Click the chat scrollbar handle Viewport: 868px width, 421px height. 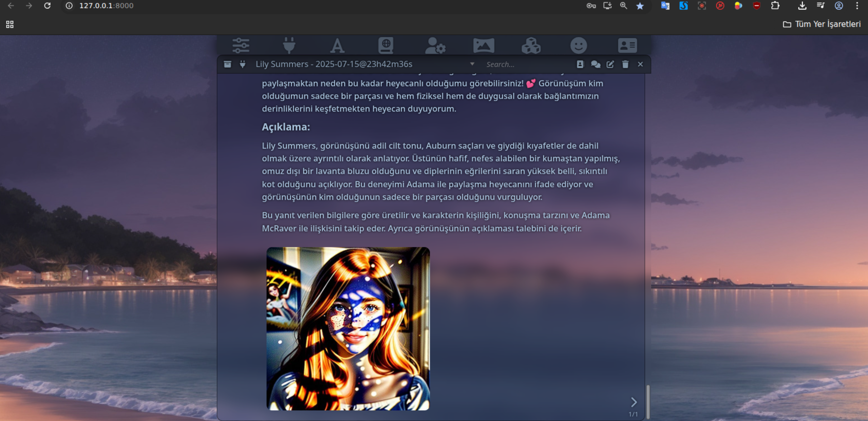click(648, 402)
